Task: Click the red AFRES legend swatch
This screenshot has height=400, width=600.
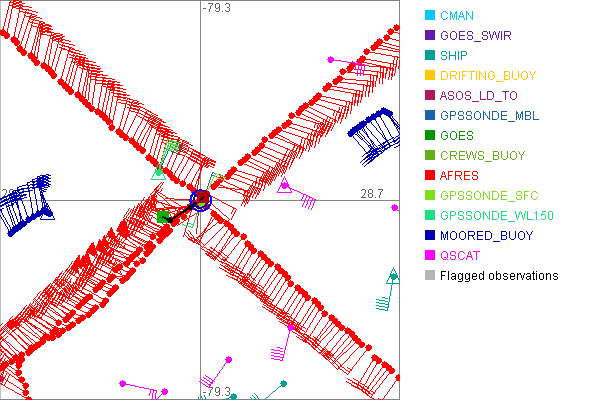Action: point(430,176)
